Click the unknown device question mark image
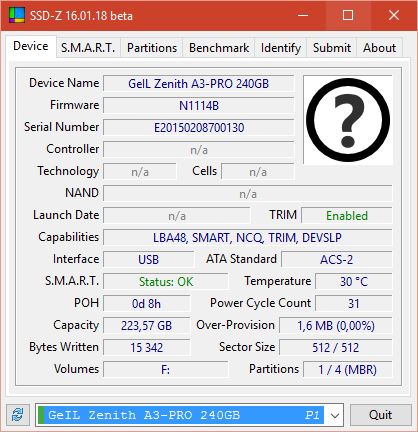The height and width of the screenshot is (432, 418). [348, 120]
